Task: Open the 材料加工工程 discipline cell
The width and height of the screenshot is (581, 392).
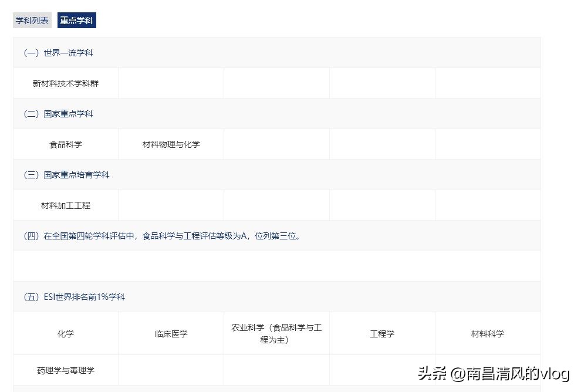Action: (x=66, y=205)
